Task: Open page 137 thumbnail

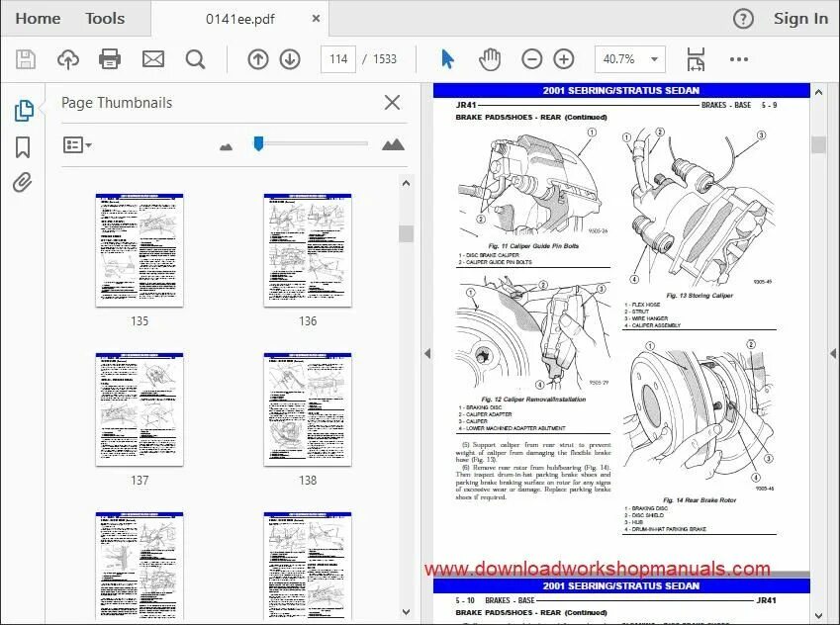Action: pos(140,409)
